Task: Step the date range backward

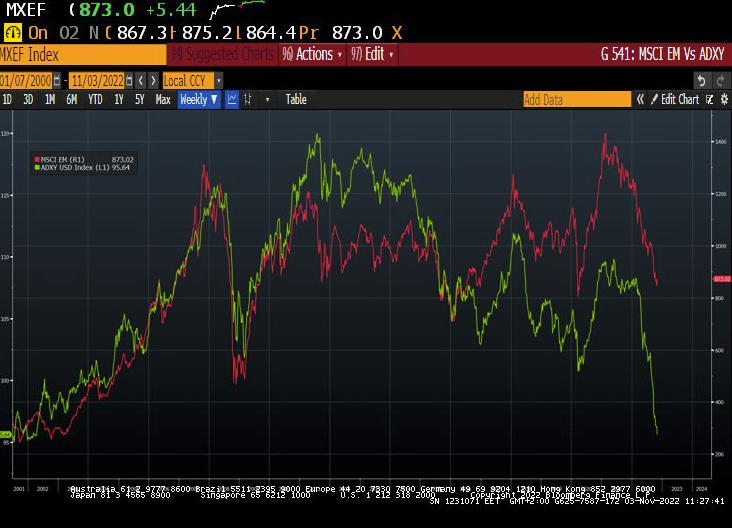Action: [141, 80]
